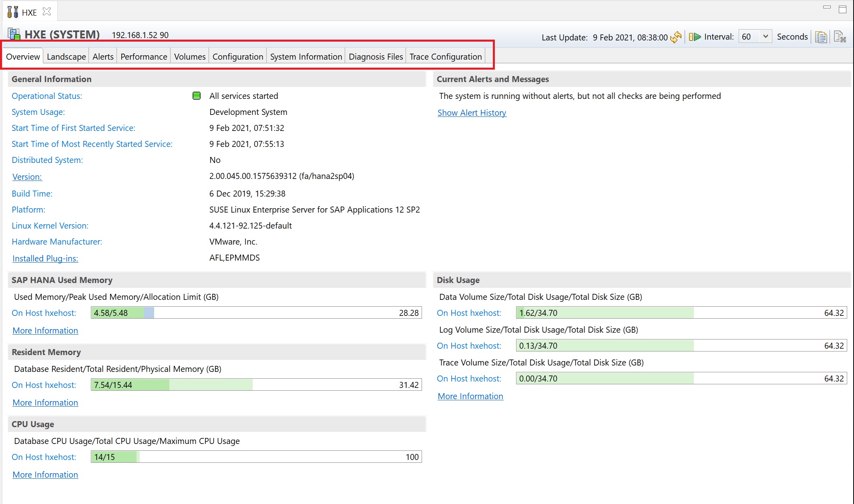This screenshot has height=504, width=854.
Task: Click the HXE system icon next to the title
Action: coord(14,34)
